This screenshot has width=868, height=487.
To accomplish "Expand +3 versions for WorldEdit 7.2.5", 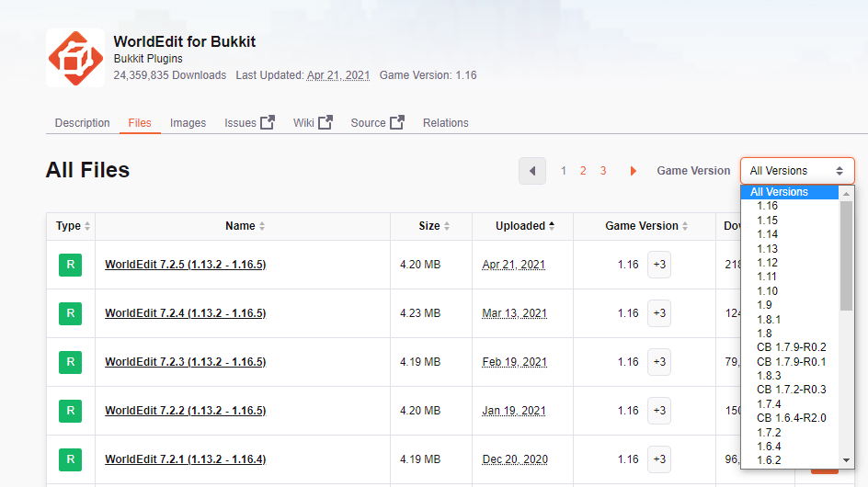I will point(659,265).
